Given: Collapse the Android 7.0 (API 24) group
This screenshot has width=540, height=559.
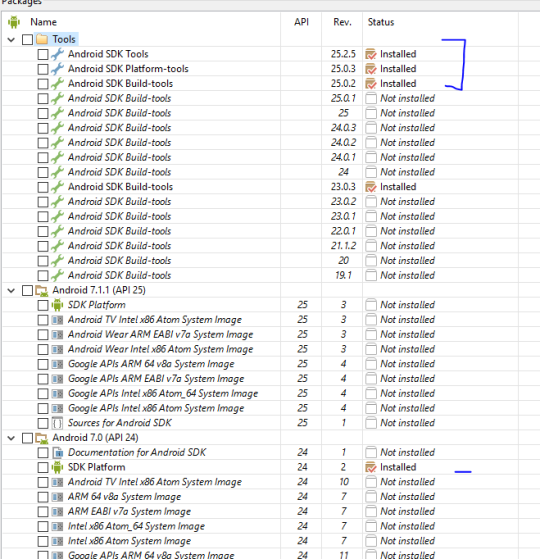Looking at the screenshot, I should (x=11, y=438).
